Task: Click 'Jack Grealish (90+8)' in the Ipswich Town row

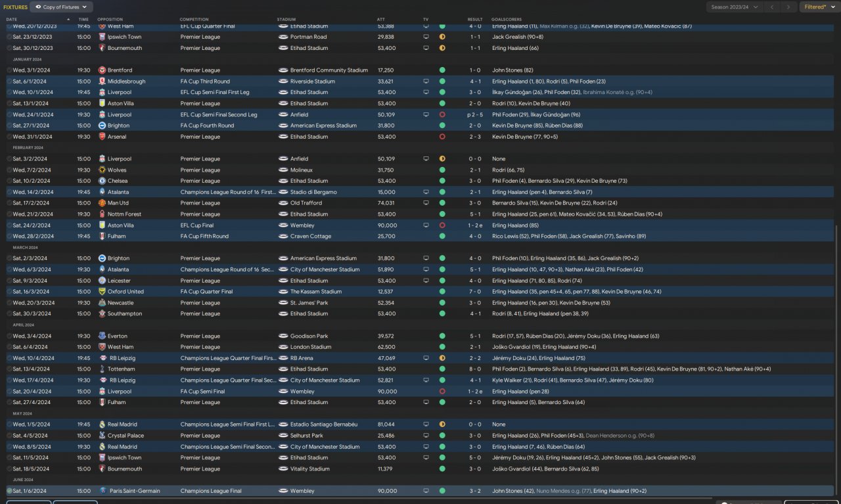Action: pyautogui.click(x=518, y=37)
